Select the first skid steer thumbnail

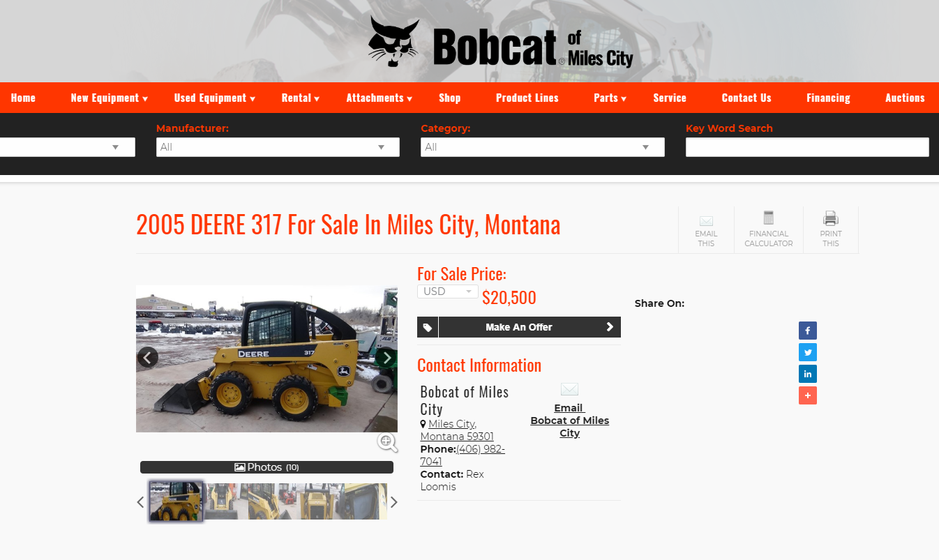click(x=176, y=501)
